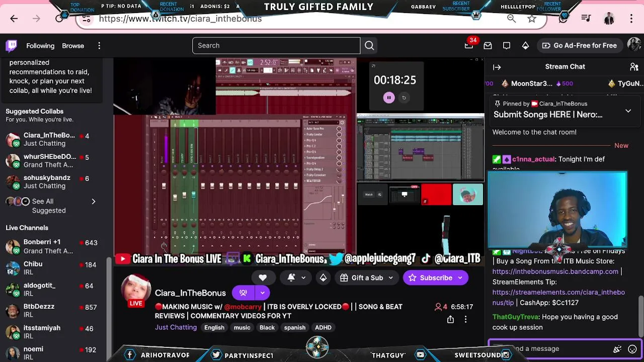Bookmark this page with the star icon

pos(532,19)
